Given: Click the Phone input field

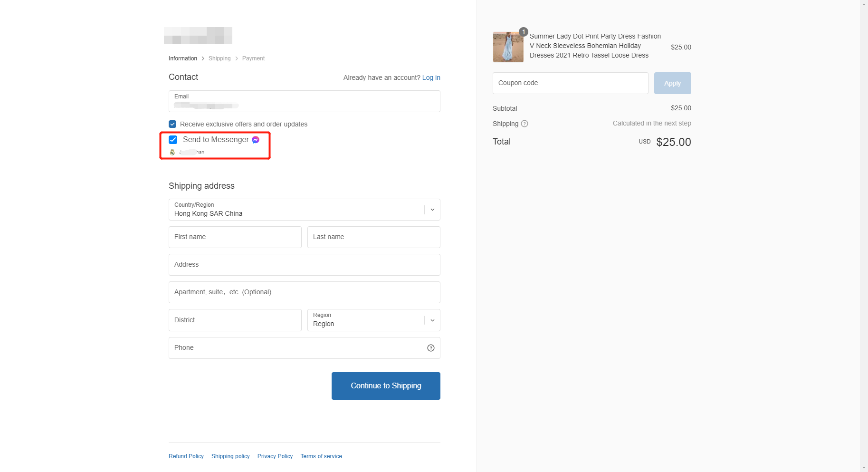Looking at the screenshot, I should coord(305,348).
